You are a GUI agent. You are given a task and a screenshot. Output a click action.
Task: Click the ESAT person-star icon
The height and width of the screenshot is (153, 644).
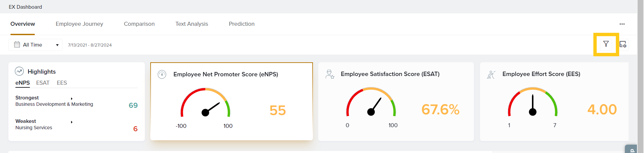click(x=330, y=74)
